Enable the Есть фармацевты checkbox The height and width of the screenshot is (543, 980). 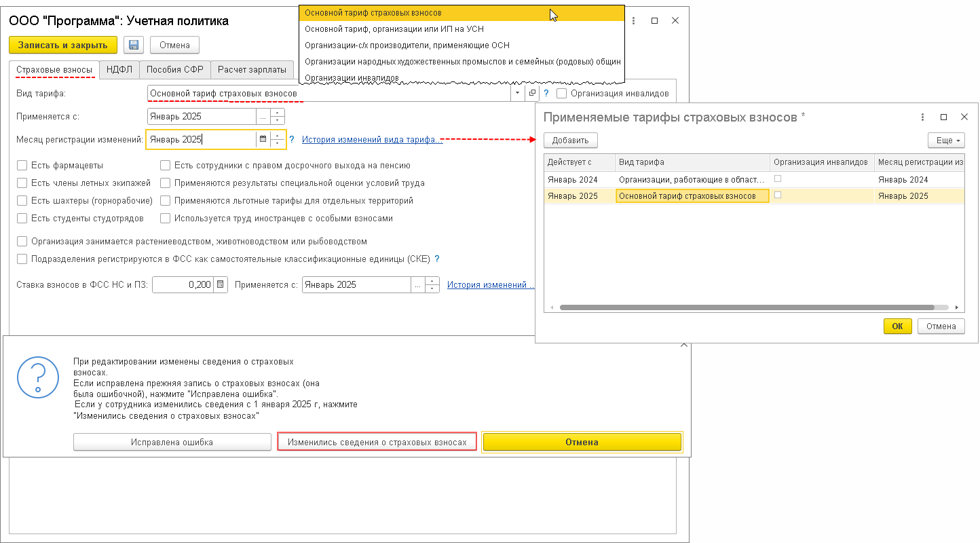(22, 165)
